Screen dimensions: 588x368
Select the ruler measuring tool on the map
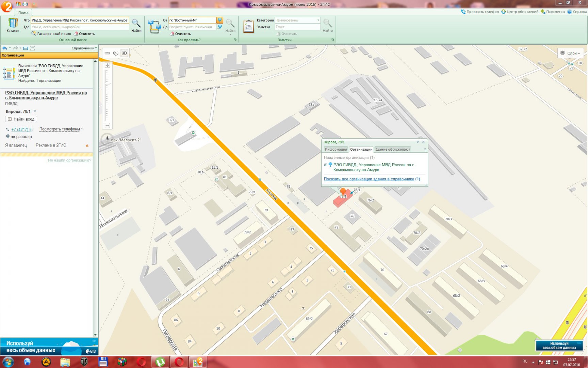tap(107, 53)
